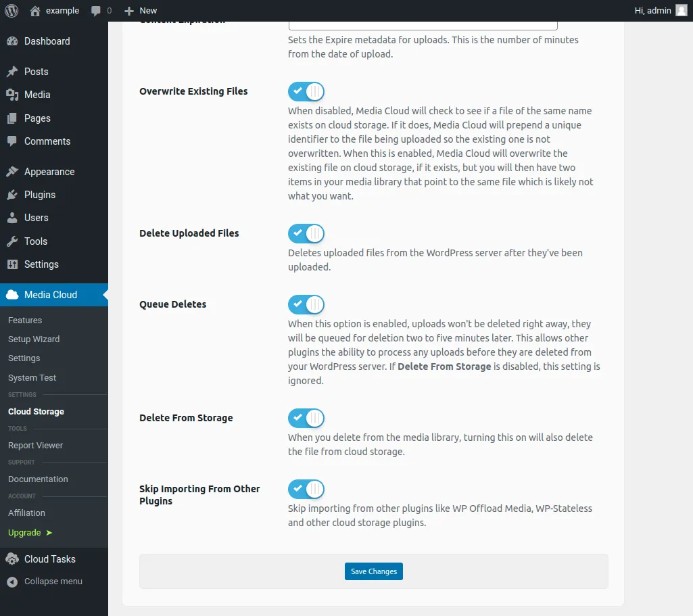Disable the Queue Deletes switch
Viewport: 693px width, 616px height.
point(306,304)
